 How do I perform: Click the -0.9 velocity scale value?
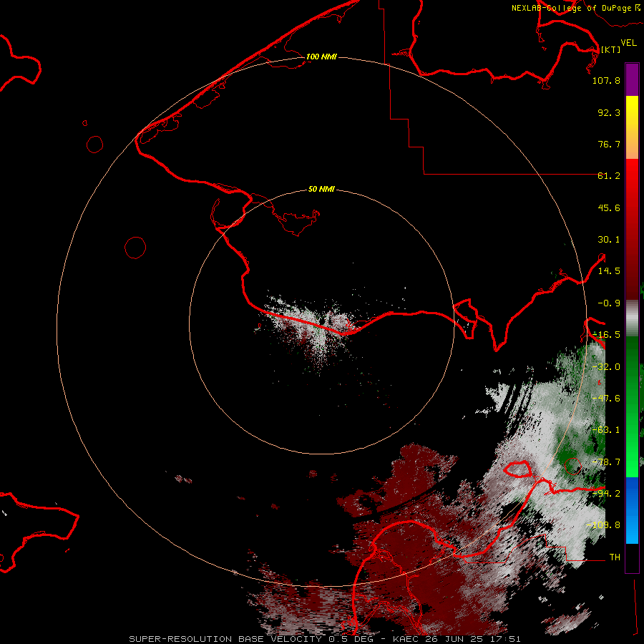coord(609,303)
